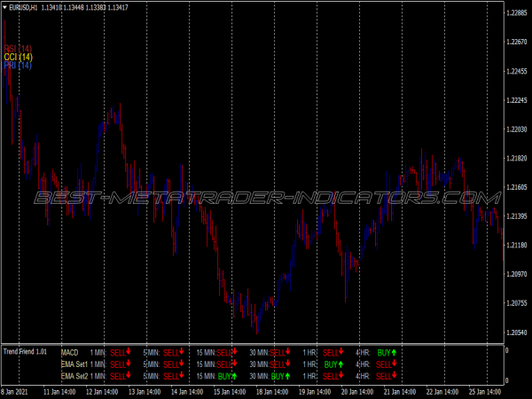The image size is (532, 399).
Task: Click the 18 Jan 14:00 time label
Action: point(272,392)
